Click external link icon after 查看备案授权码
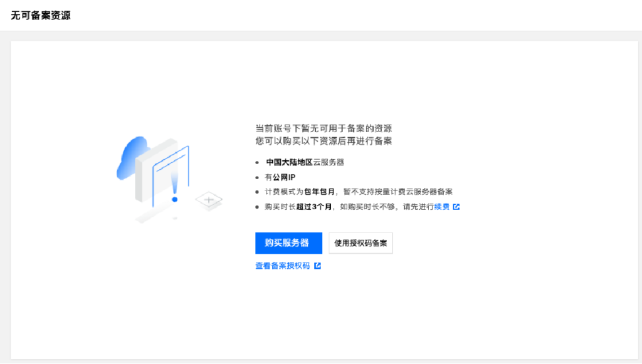This screenshot has width=642, height=364. (318, 265)
